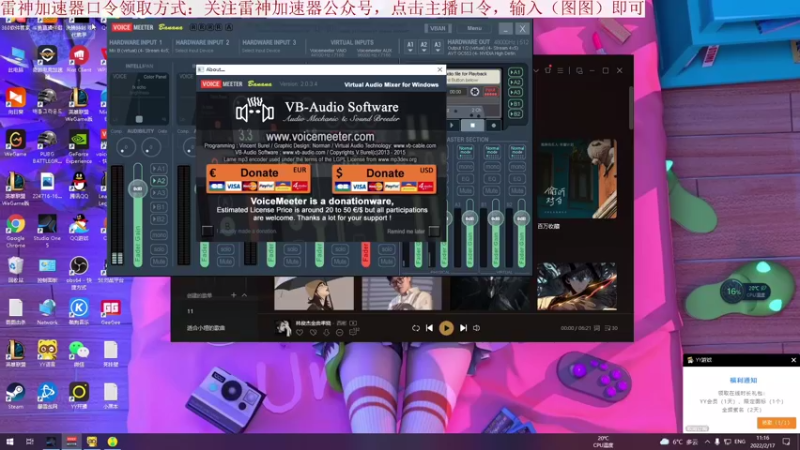This screenshot has width=800, height=450.
Task: Open the playlist named 11
Action: click(x=190, y=311)
